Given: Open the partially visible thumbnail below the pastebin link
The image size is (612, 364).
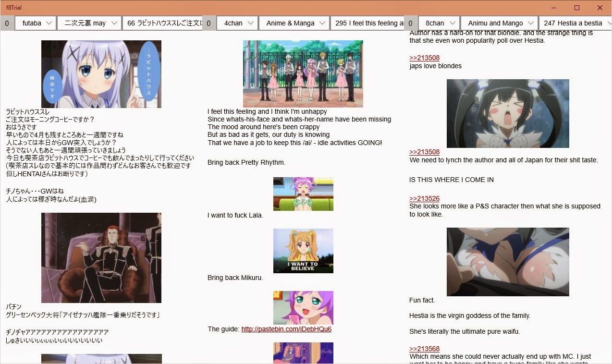Looking at the screenshot, I should pos(303,353).
